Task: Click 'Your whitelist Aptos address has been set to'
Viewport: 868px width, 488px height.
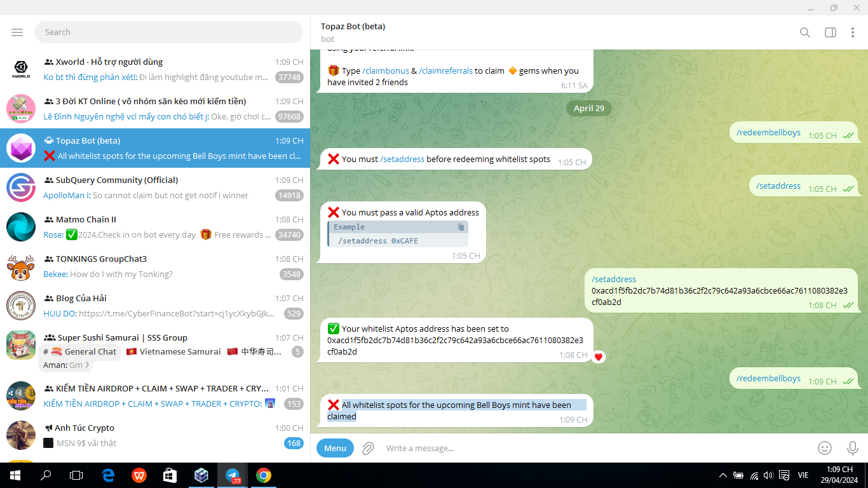Action: click(425, 329)
